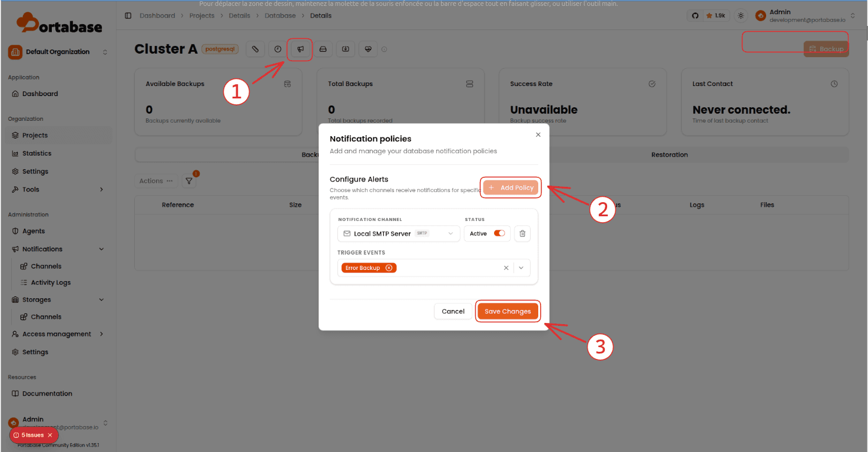
Task: Switch to the Restoration tab
Action: pos(670,155)
